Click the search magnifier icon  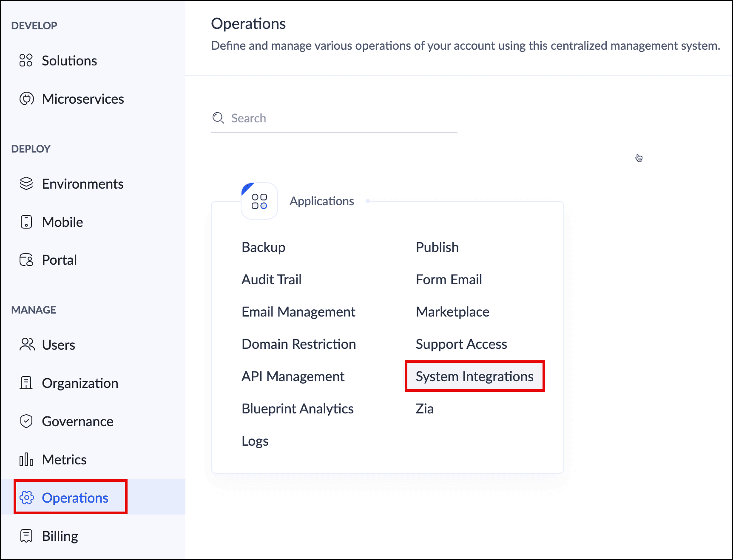coord(218,118)
